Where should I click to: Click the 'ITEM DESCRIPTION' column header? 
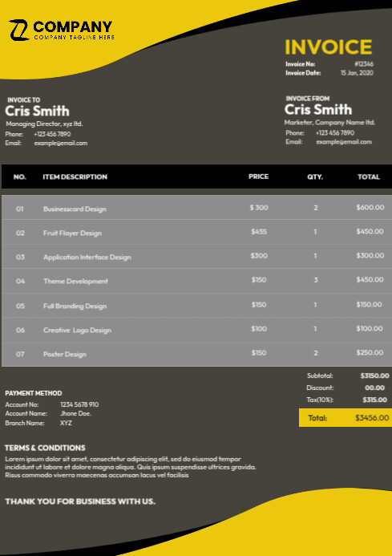pyautogui.click(x=75, y=177)
